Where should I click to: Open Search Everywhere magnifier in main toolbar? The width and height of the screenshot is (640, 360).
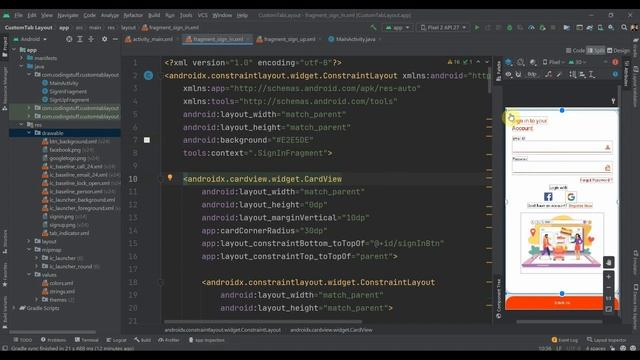pyautogui.click(x=624, y=27)
